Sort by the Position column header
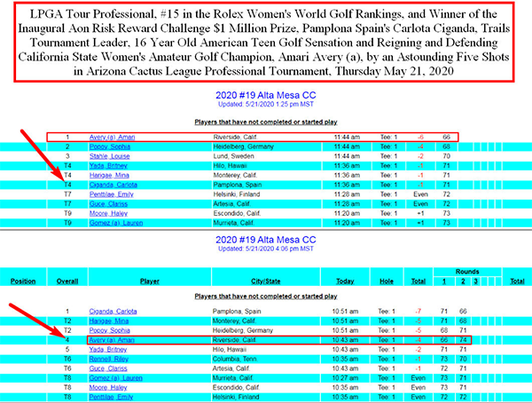532x403 pixels. [23, 281]
